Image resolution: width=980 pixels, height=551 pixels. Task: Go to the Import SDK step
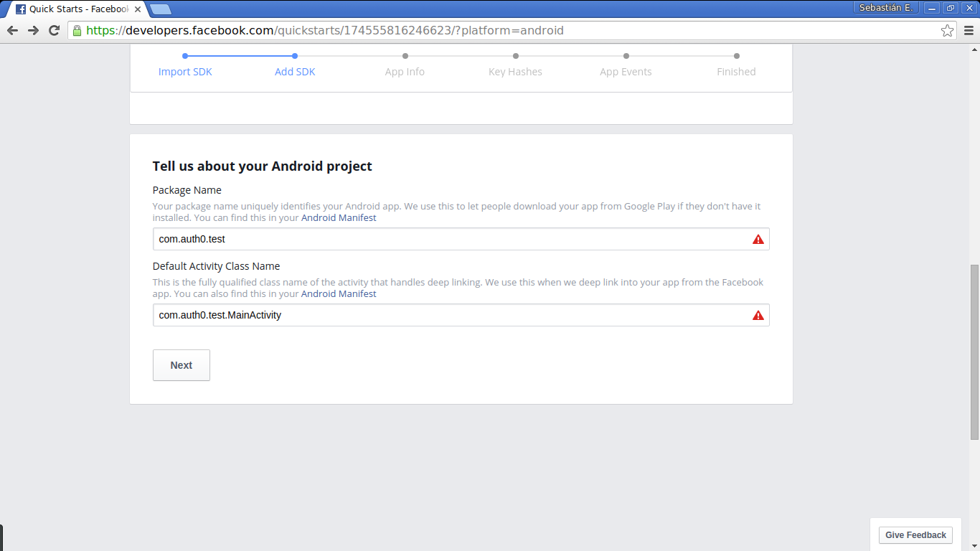(x=185, y=72)
